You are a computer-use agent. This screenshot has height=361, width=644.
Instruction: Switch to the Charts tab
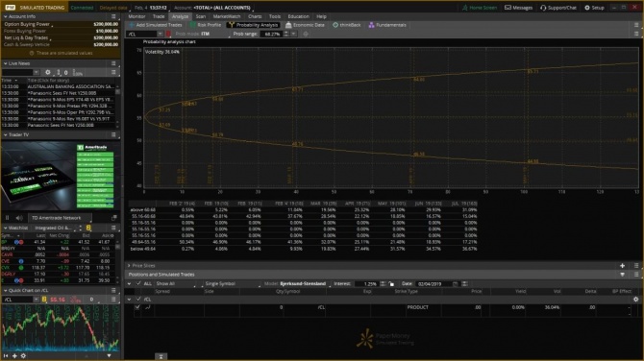coord(255,16)
